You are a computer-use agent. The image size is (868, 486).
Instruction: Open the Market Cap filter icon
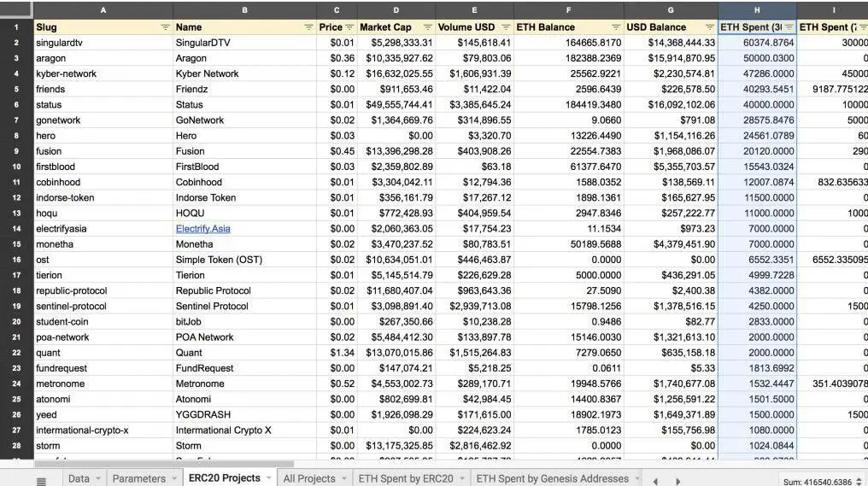pyautogui.click(x=427, y=27)
